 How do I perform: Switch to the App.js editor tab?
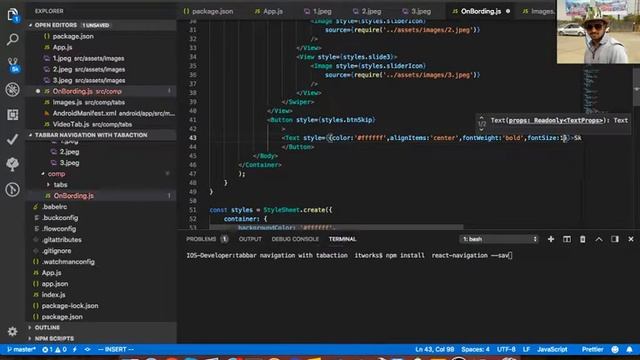click(x=269, y=11)
